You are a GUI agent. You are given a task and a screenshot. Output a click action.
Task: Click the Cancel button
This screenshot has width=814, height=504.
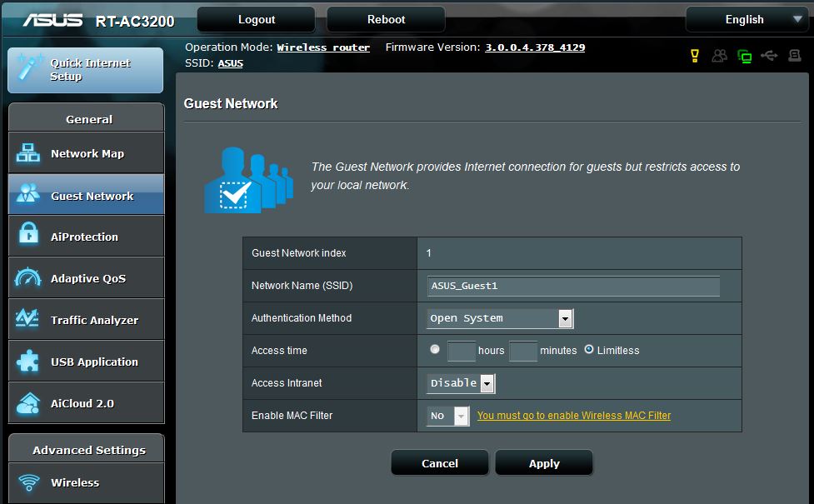coord(440,463)
